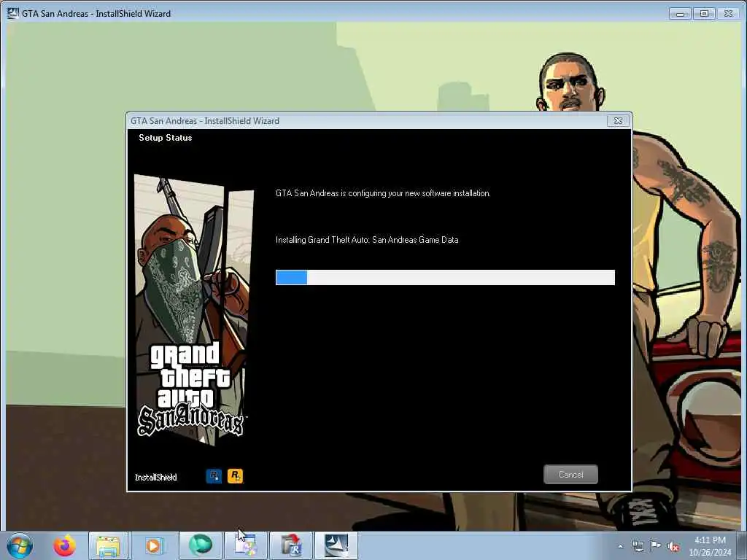
Task: Maximize the outer InstallShield Wizard window
Action: (x=704, y=14)
